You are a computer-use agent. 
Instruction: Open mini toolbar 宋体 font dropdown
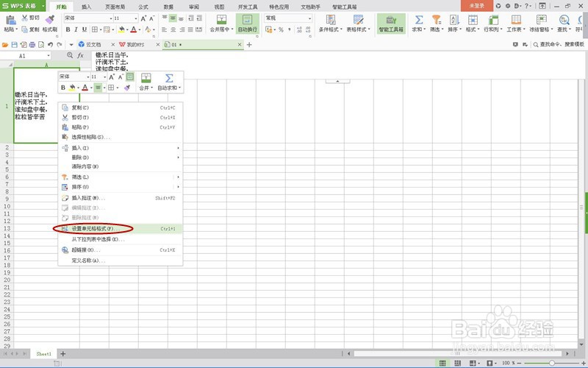88,77
